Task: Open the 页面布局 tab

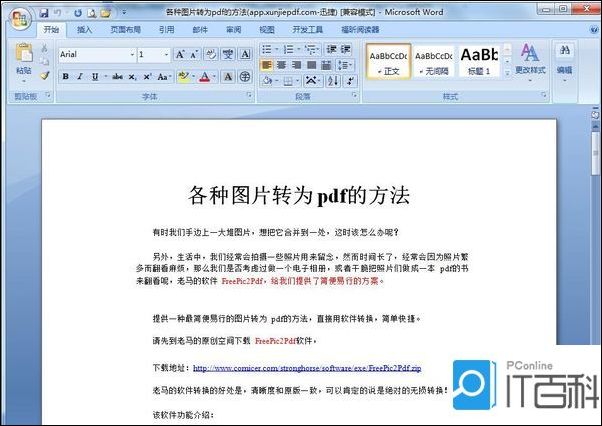Action: 126,30
